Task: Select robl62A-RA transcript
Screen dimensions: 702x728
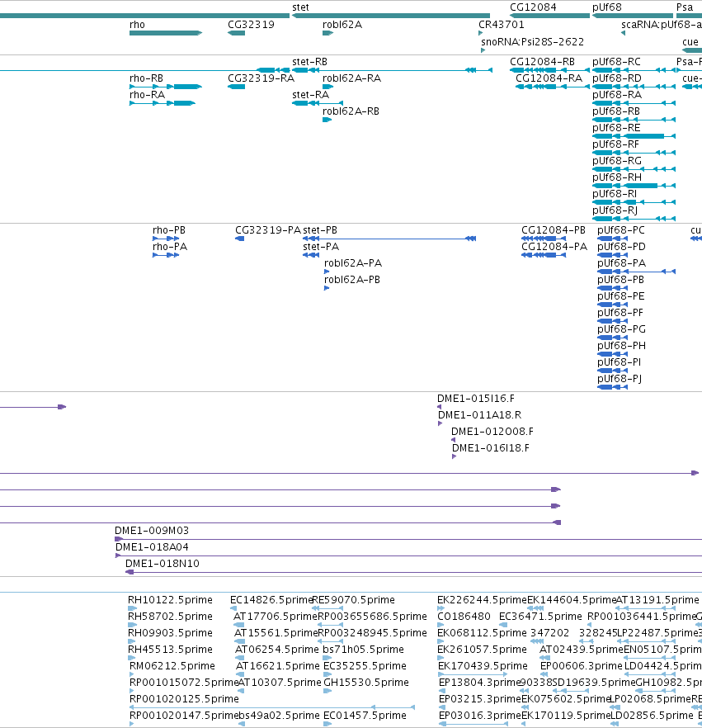Action: (328, 87)
